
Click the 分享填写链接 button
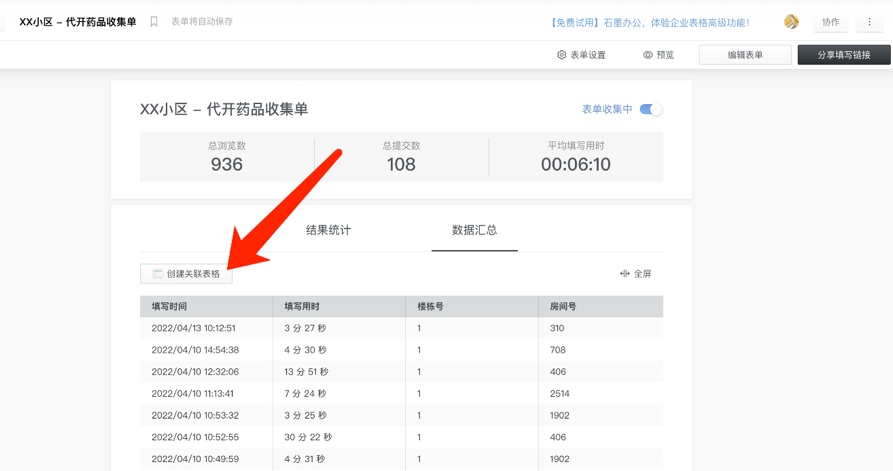pyautogui.click(x=843, y=55)
